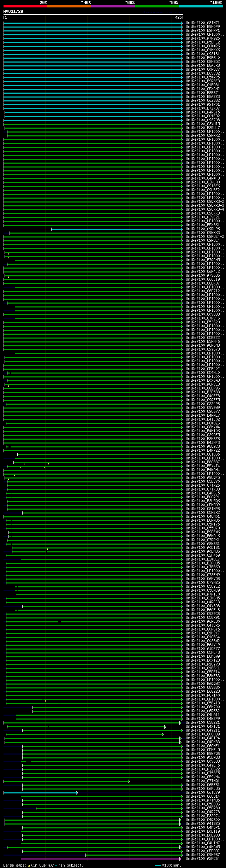Click hit label UniRef100_C5KEK2
226x868 pixels.
tap(203, 513)
